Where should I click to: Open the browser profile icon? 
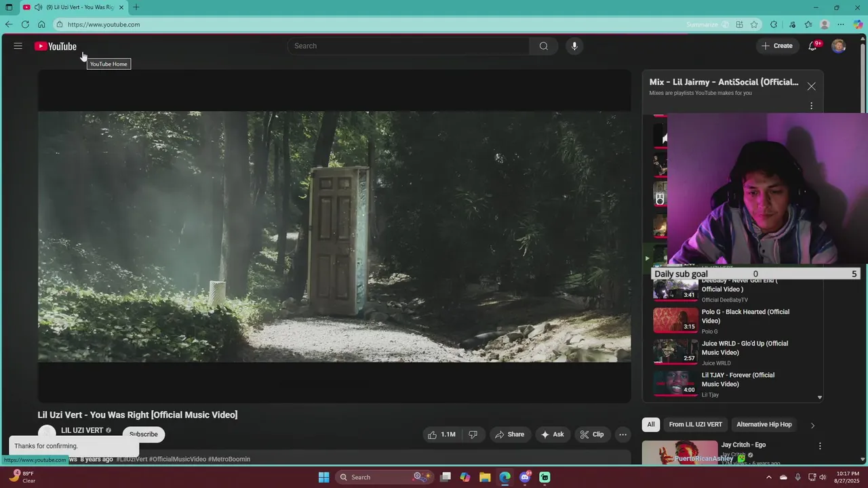click(x=825, y=24)
